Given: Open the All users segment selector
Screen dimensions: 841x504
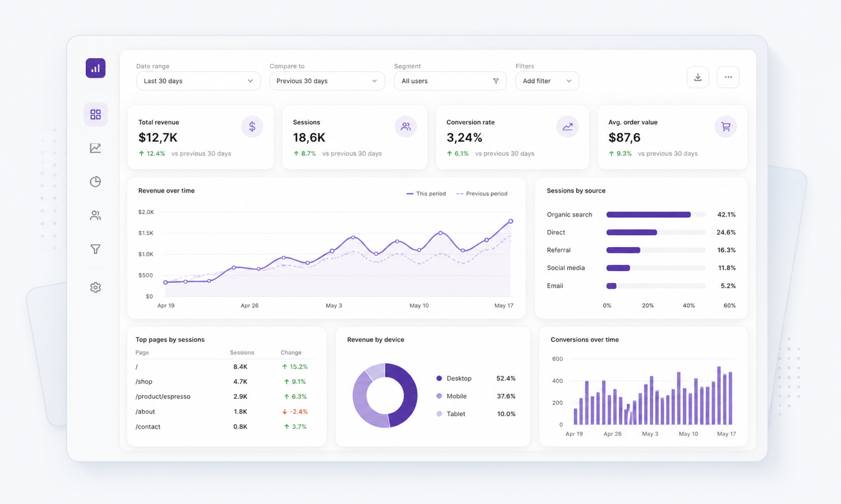Looking at the screenshot, I should click(450, 81).
